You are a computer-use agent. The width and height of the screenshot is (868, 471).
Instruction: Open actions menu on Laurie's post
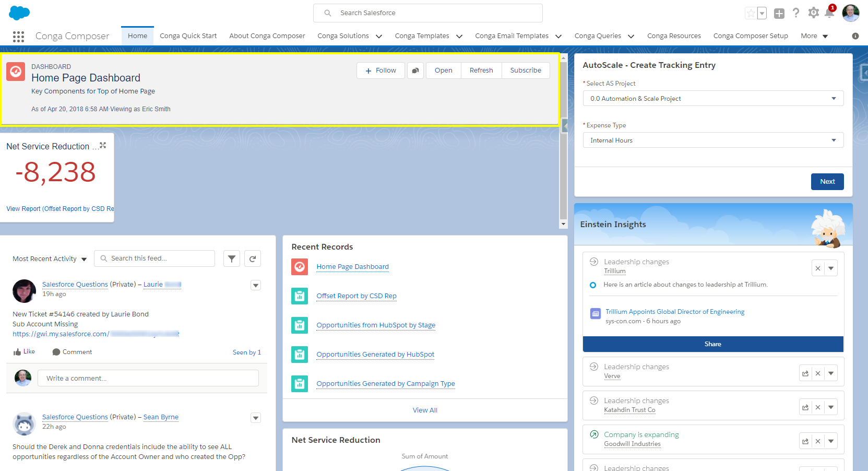click(x=256, y=285)
